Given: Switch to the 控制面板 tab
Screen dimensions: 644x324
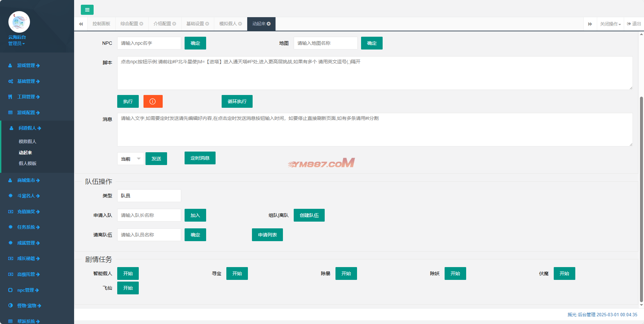Looking at the screenshot, I should tap(101, 24).
